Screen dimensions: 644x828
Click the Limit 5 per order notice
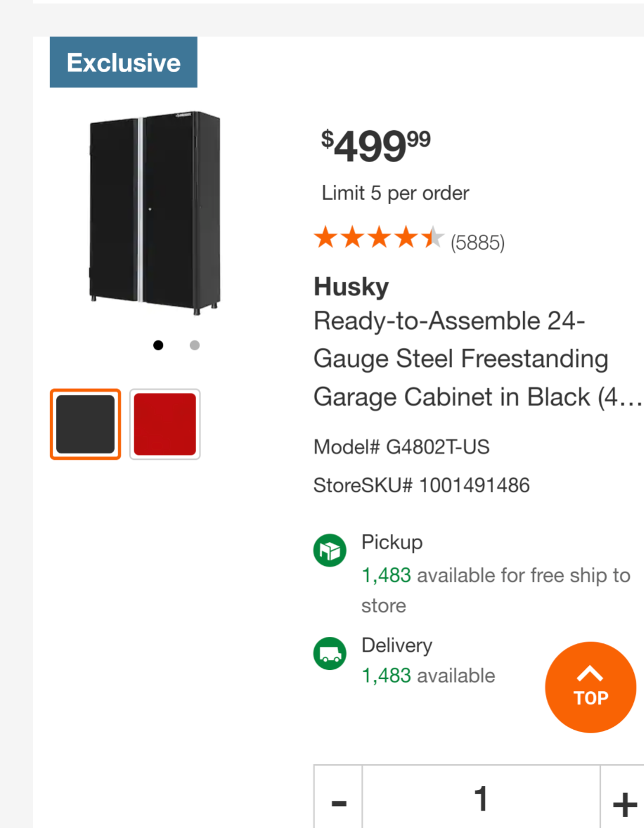[394, 192]
